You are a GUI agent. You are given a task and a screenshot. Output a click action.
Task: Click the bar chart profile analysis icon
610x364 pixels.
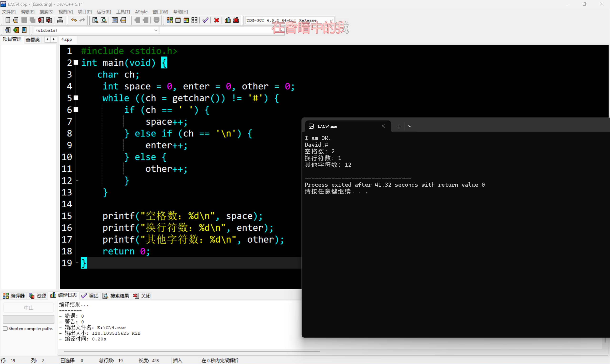click(228, 20)
